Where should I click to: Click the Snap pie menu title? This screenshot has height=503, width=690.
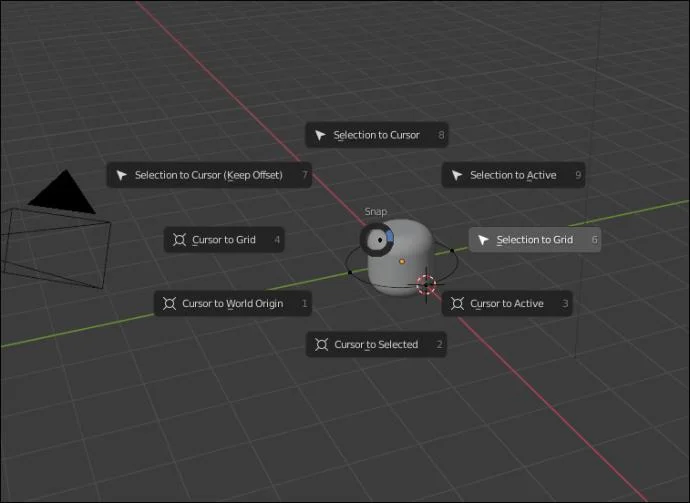pyautogui.click(x=376, y=212)
